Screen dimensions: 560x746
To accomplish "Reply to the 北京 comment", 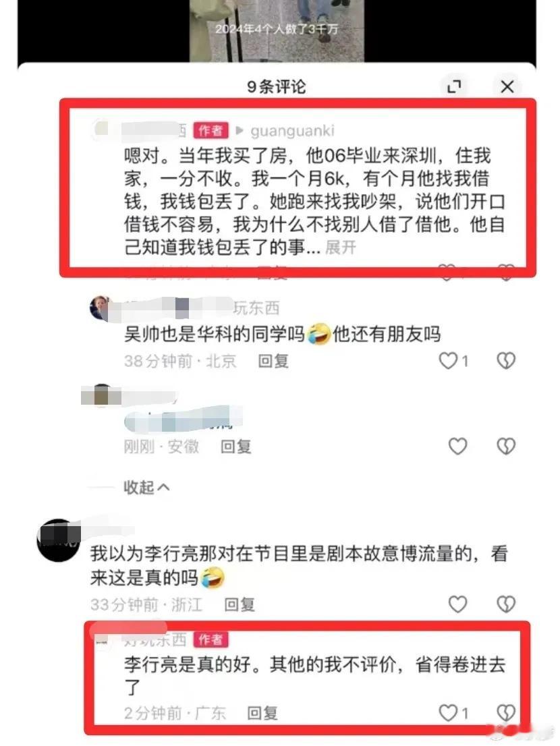I will point(273,361).
